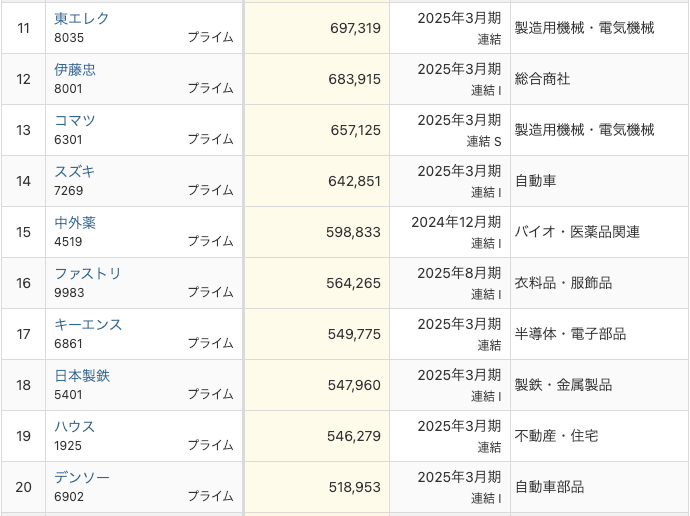Click 連結 S label in コマツ row
Viewport: 690px width, 516px height.
[484, 142]
